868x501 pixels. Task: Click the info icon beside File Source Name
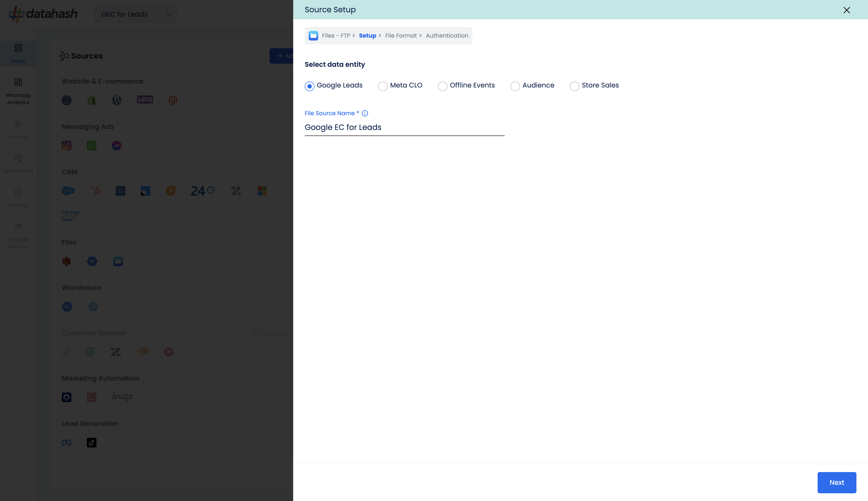(365, 113)
